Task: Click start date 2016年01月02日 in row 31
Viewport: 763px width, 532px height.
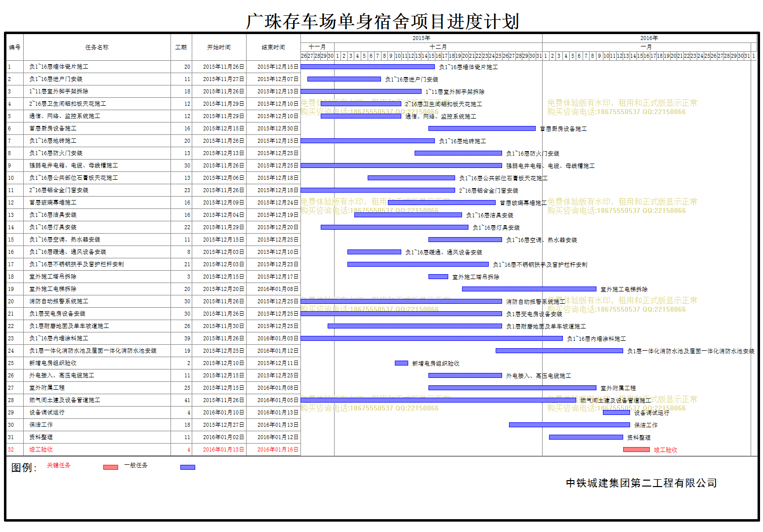Action: (x=223, y=437)
